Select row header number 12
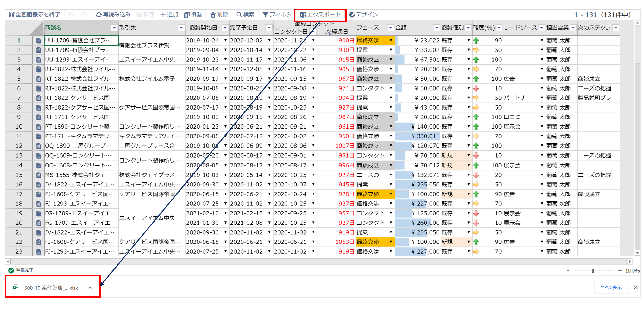 click(19, 146)
